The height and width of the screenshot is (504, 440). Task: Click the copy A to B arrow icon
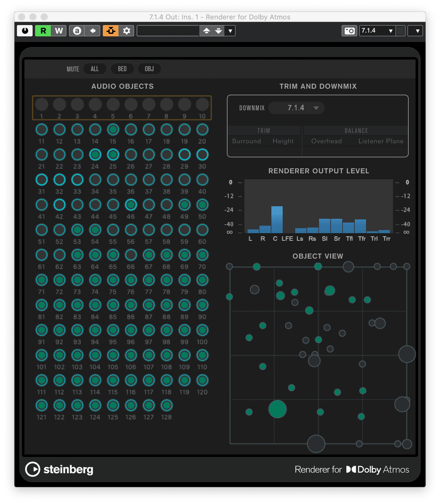[92, 31]
